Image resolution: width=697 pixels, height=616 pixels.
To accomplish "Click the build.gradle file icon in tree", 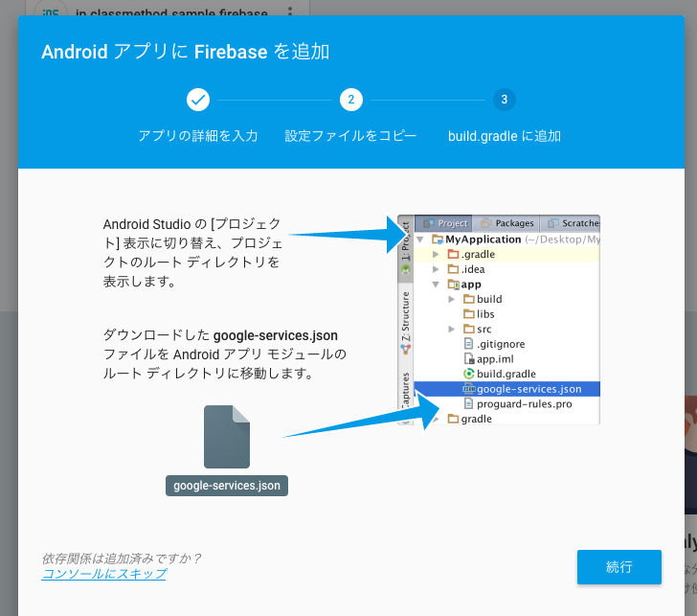I will [x=469, y=374].
